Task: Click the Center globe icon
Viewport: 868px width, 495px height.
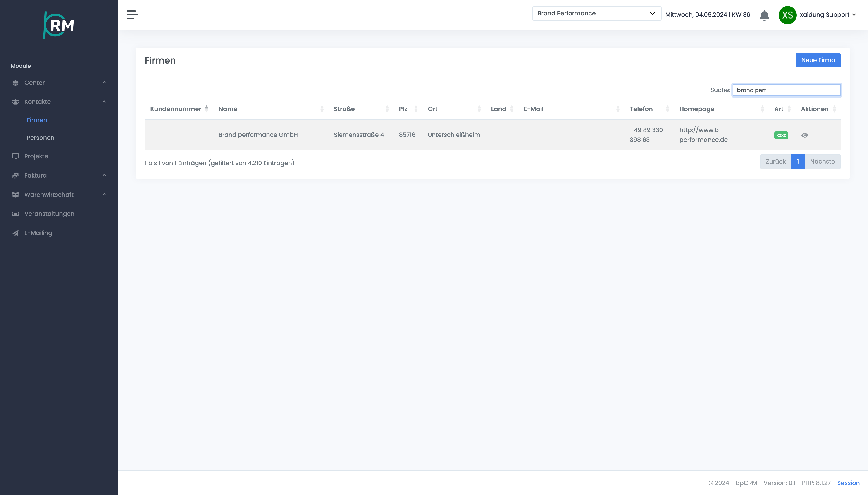Action: pos(15,83)
